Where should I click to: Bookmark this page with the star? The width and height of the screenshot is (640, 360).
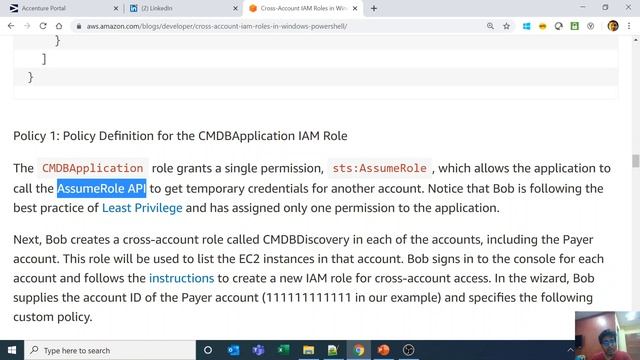click(507, 26)
